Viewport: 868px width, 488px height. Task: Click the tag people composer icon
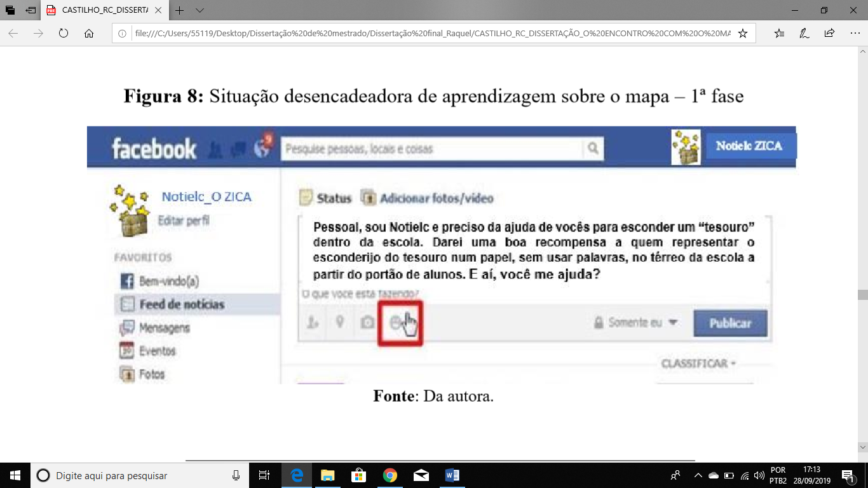point(312,323)
